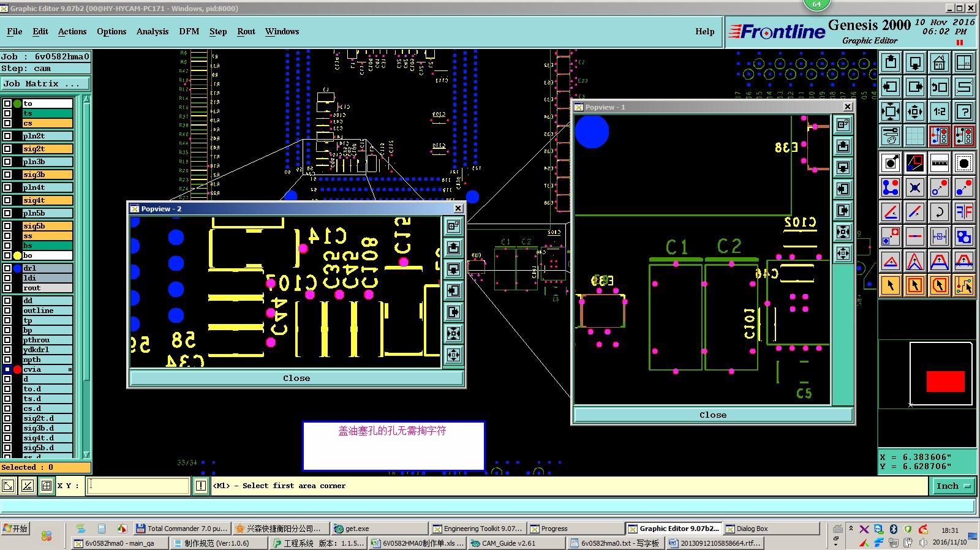Click the exclamation mark icon by XY field
This screenshot has height=550, width=980.
point(201,486)
